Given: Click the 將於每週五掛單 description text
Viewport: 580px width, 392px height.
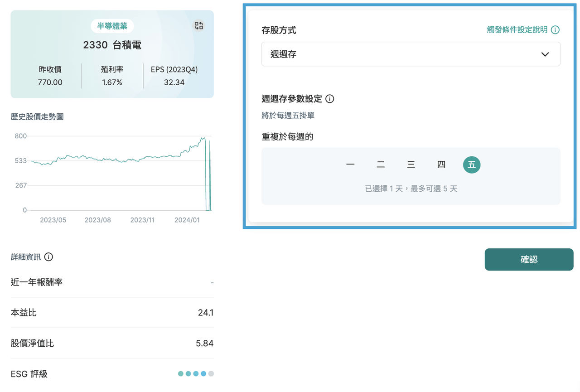Looking at the screenshot, I should [288, 116].
